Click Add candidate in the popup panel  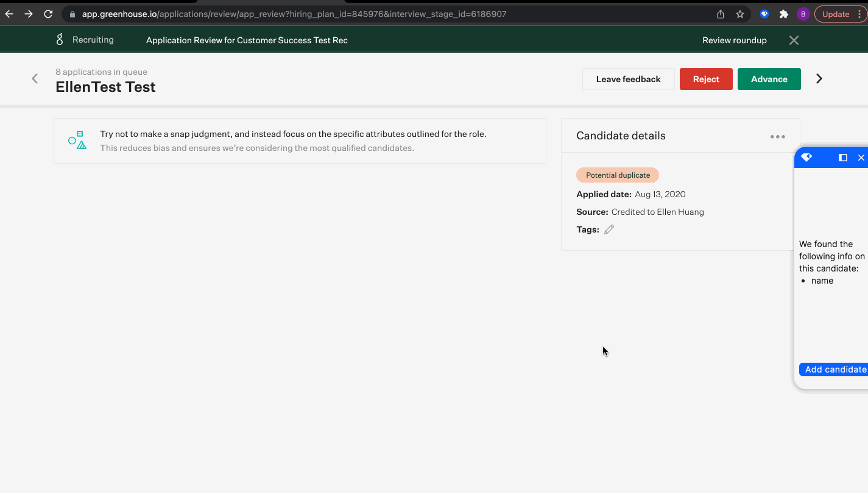834,369
